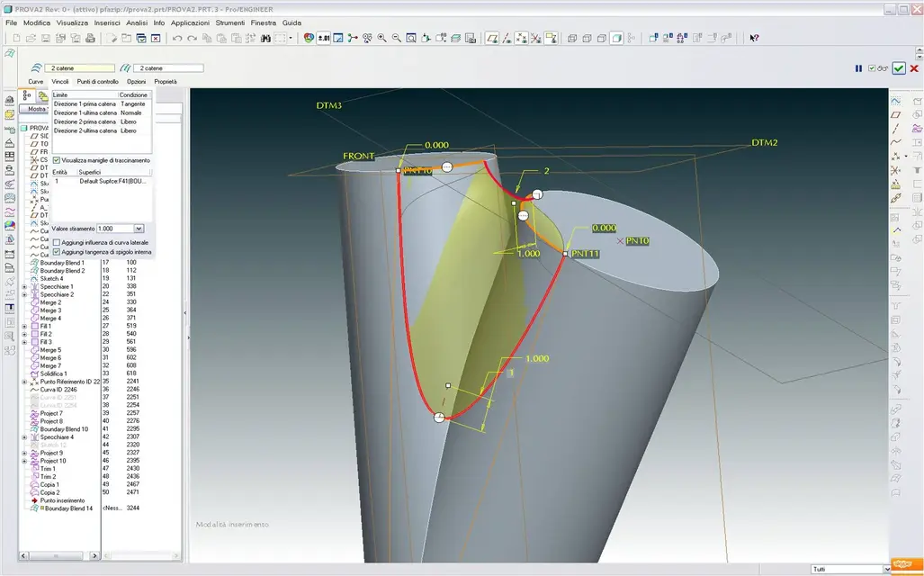Screen dimensions: 924x576
Task: Toggle datum planes display icon
Action: click(x=491, y=39)
